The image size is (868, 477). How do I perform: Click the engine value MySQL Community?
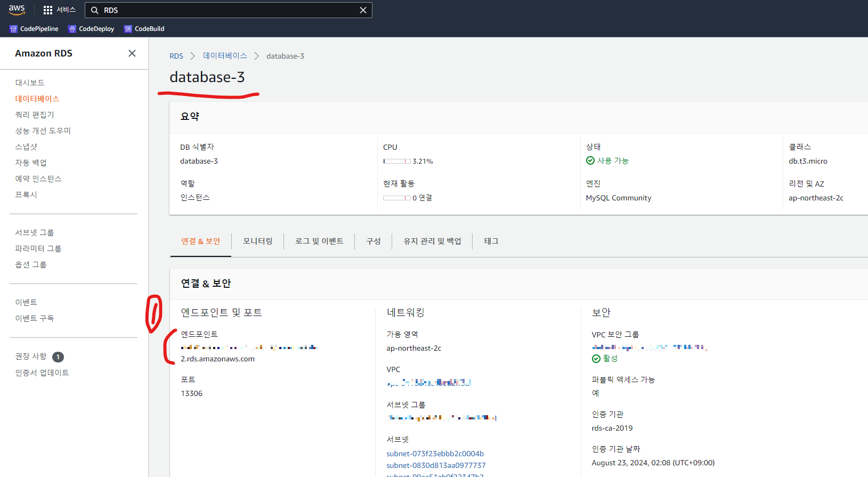619,198
